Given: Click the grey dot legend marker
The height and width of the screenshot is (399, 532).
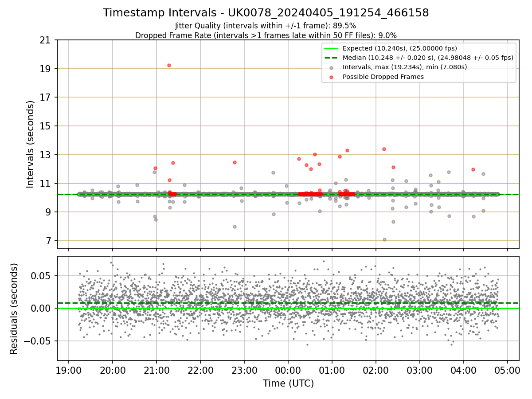Looking at the screenshot, I should click(332, 67).
